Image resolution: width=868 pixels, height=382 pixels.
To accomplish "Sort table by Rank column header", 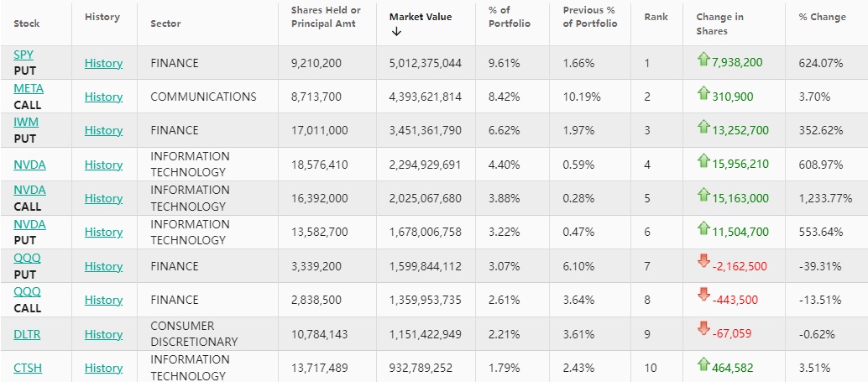I will pos(656,17).
